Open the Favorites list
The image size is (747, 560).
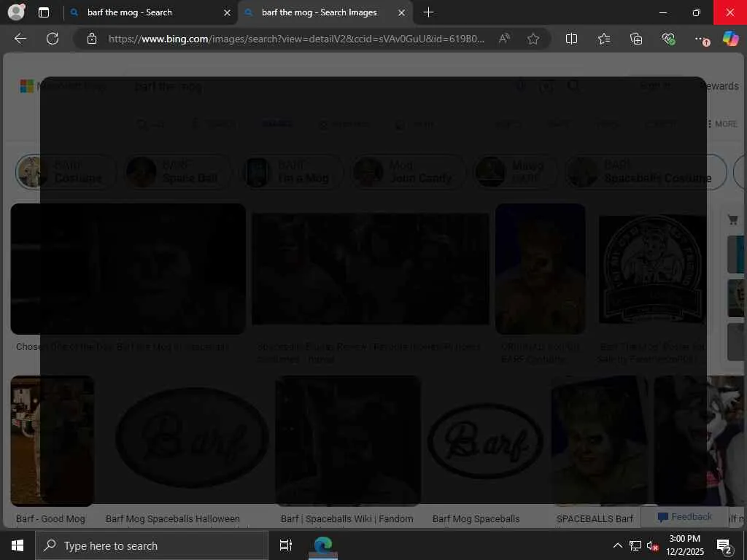pos(603,39)
